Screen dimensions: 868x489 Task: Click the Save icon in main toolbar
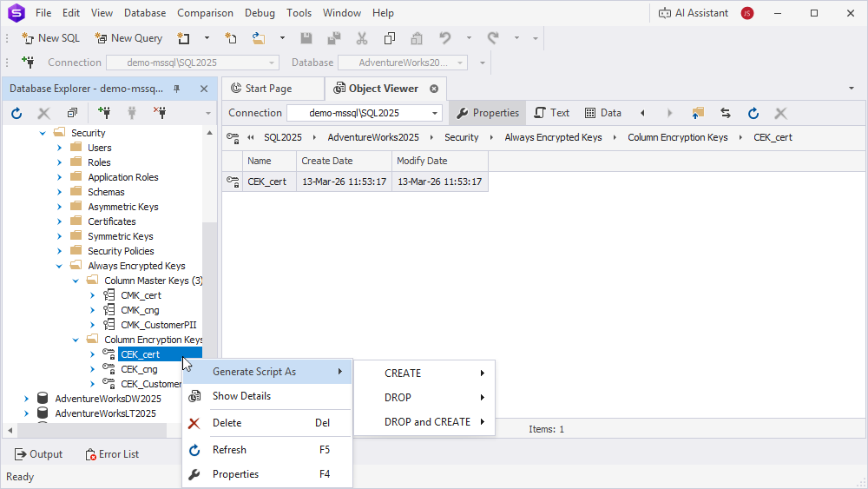[x=306, y=38]
